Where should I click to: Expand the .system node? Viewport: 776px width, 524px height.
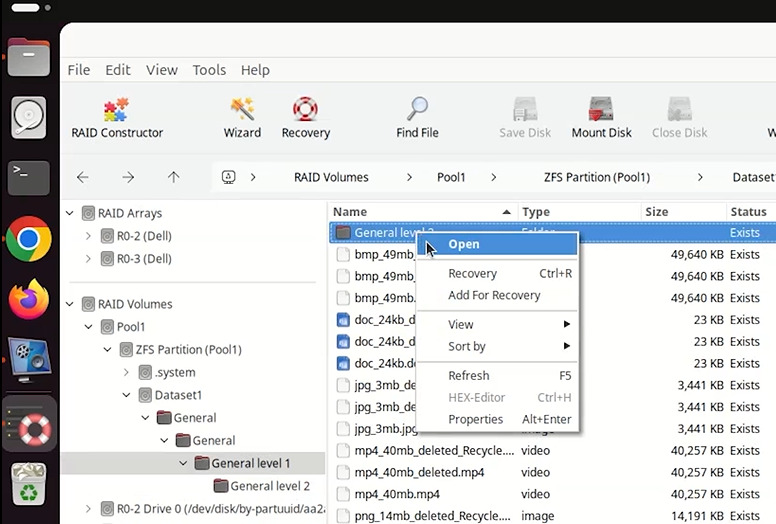coord(126,373)
